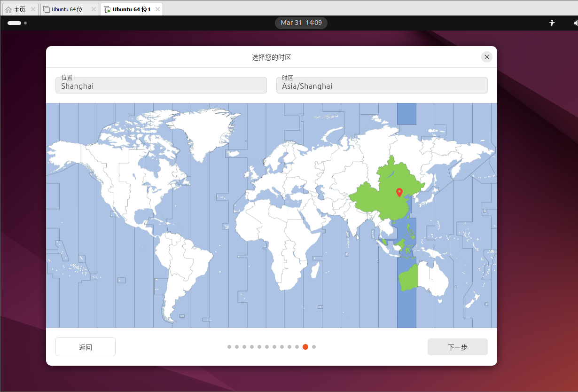This screenshot has height=392, width=578.
Task: Select the Ubuntu 64 位1 tab
Action: pyautogui.click(x=132, y=9)
